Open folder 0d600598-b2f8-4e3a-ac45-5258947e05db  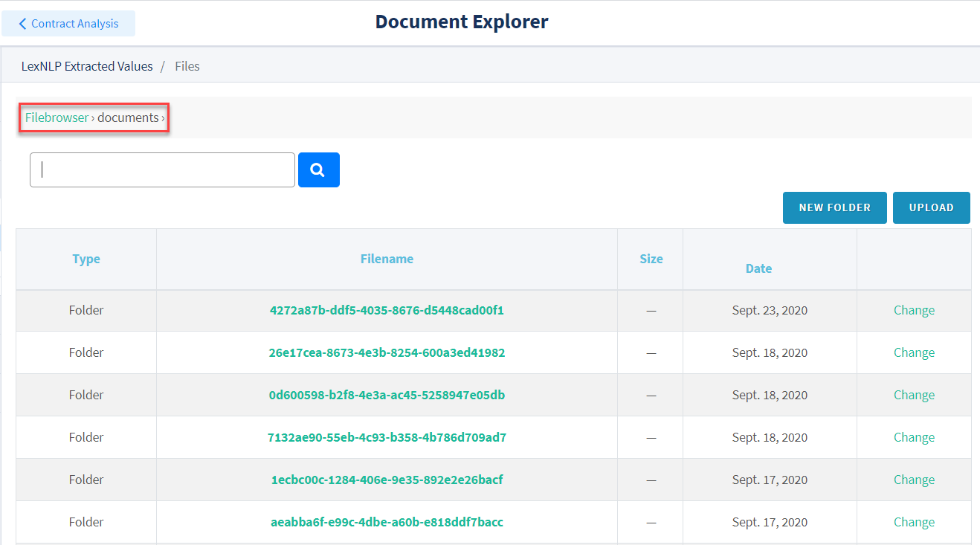tap(387, 396)
